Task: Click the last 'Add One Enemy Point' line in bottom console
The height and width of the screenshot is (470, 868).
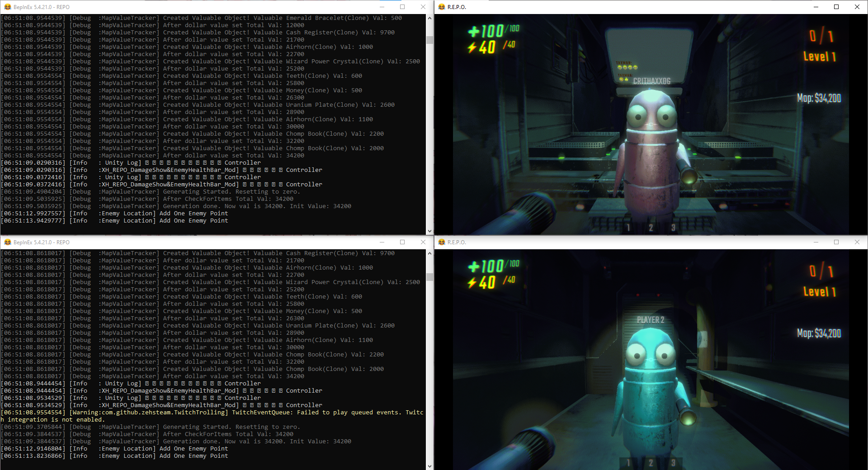Action: click(114, 456)
